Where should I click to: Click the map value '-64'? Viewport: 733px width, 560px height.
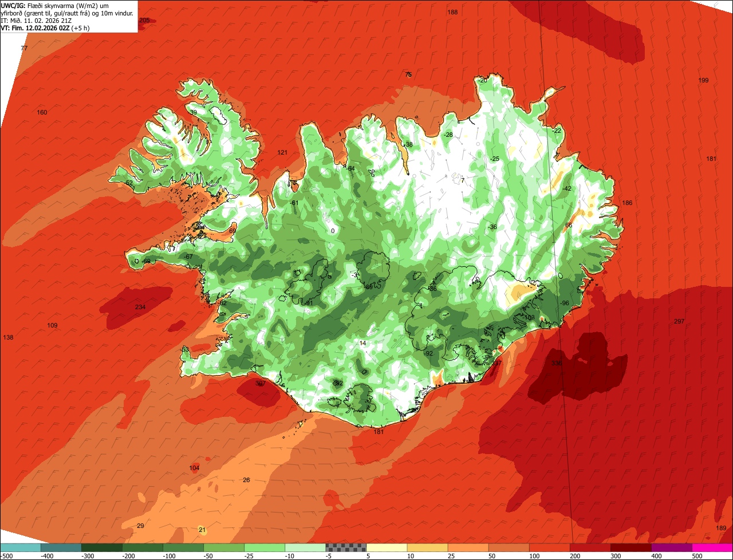[350, 168]
